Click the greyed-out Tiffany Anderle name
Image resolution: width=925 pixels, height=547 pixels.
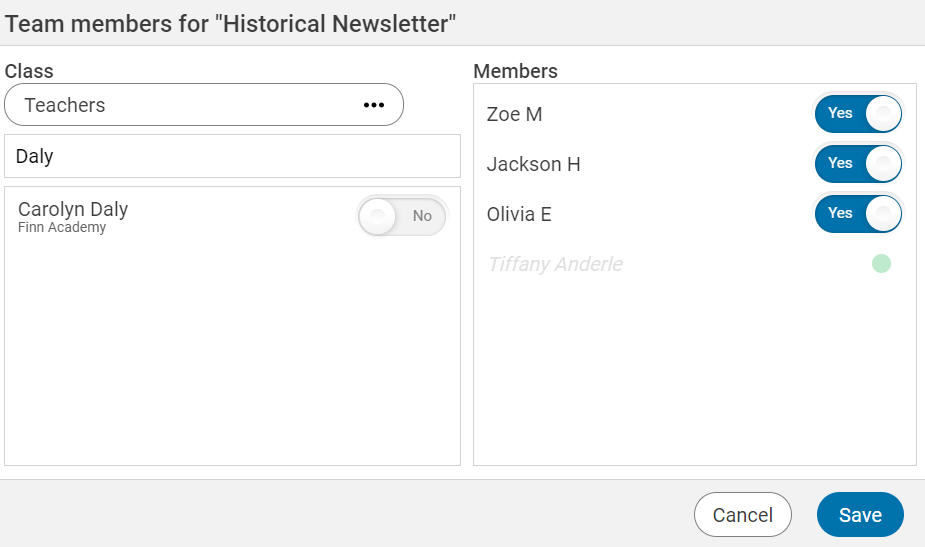click(555, 264)
